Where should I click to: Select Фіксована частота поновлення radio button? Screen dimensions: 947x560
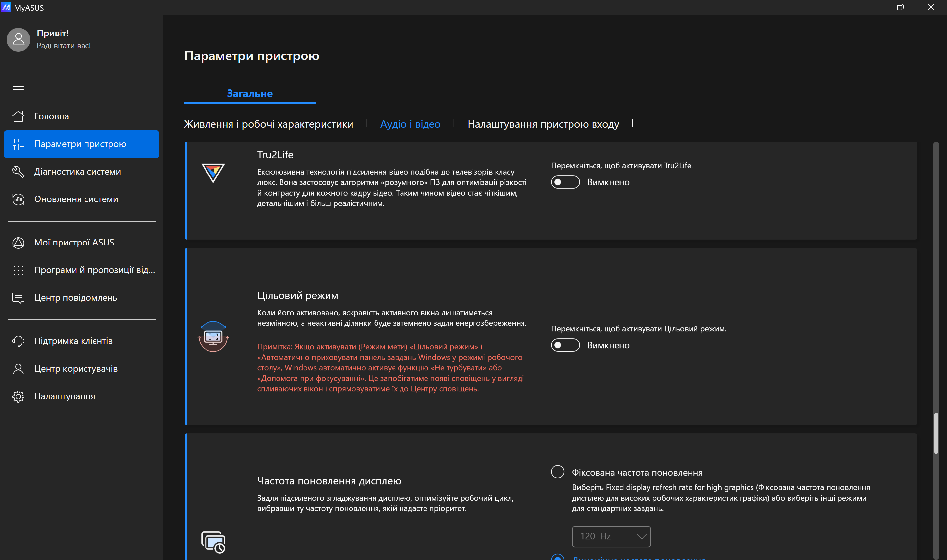click(x=557, y=472)
